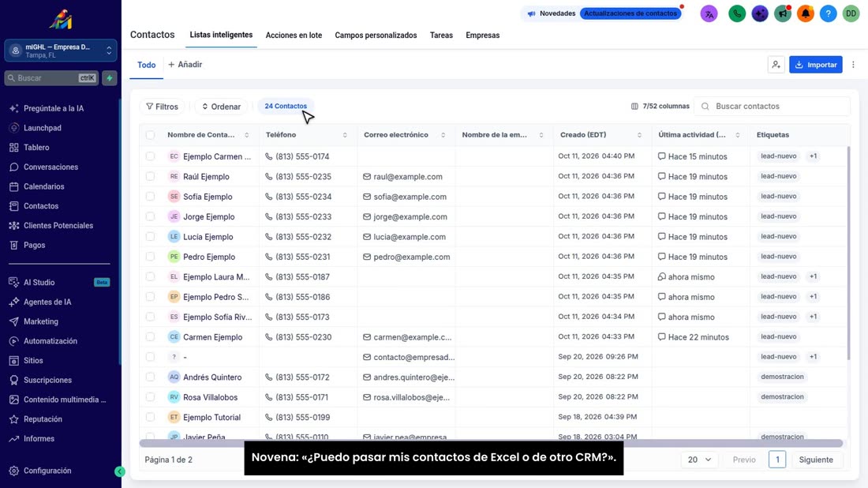Open the 20 per page dropdown
This screenshot has height=488, width=868.
[x=699, y=460]
